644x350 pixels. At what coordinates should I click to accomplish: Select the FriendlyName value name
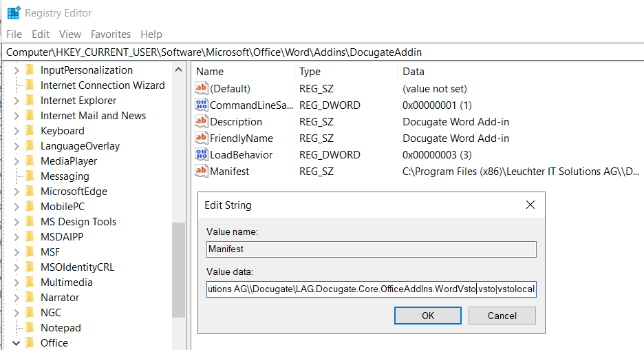(241, 138)
